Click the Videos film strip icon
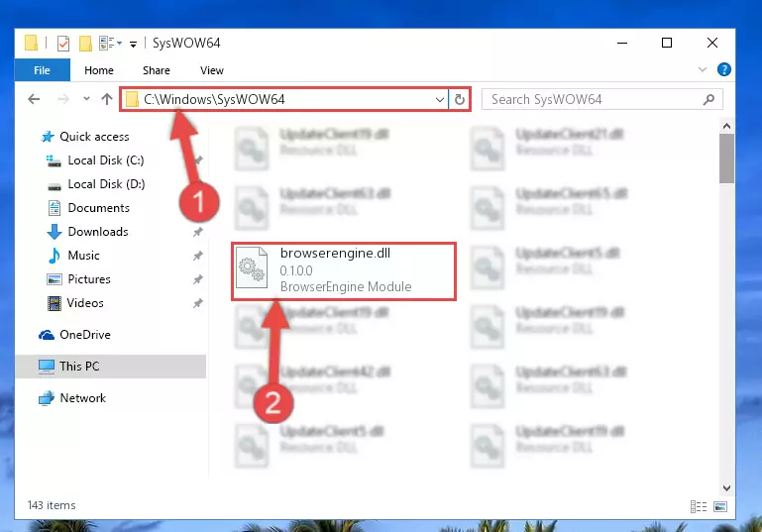Screen dimensions: 762x532 click(54, 304)
